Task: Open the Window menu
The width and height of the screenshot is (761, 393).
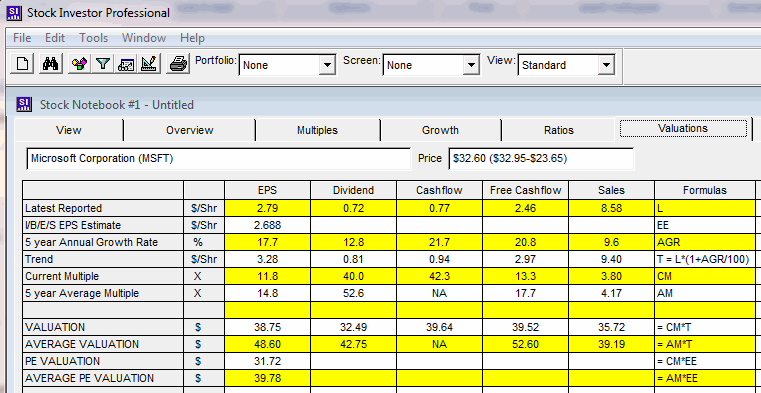Action: point(144,38)
